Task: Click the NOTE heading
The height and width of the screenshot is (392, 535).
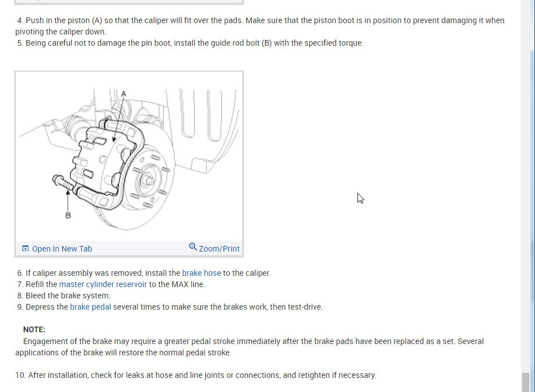Action: pos(34,329)
